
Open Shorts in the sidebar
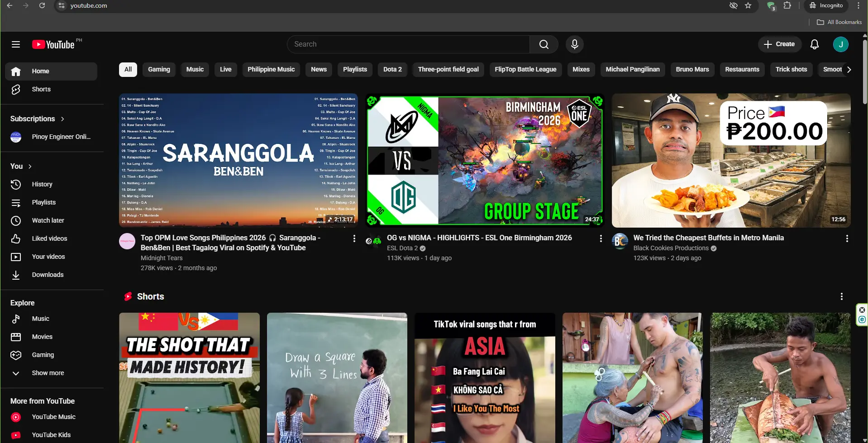tap(51, 89)
